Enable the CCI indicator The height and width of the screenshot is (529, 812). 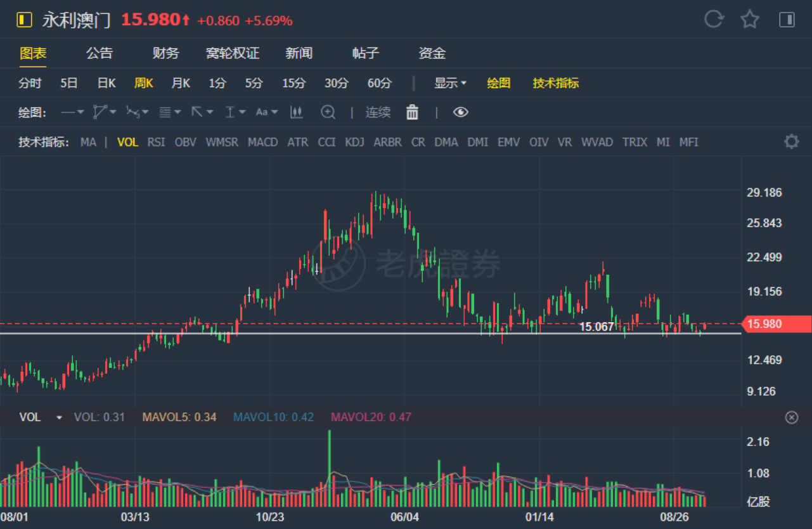tap(326, 142)
